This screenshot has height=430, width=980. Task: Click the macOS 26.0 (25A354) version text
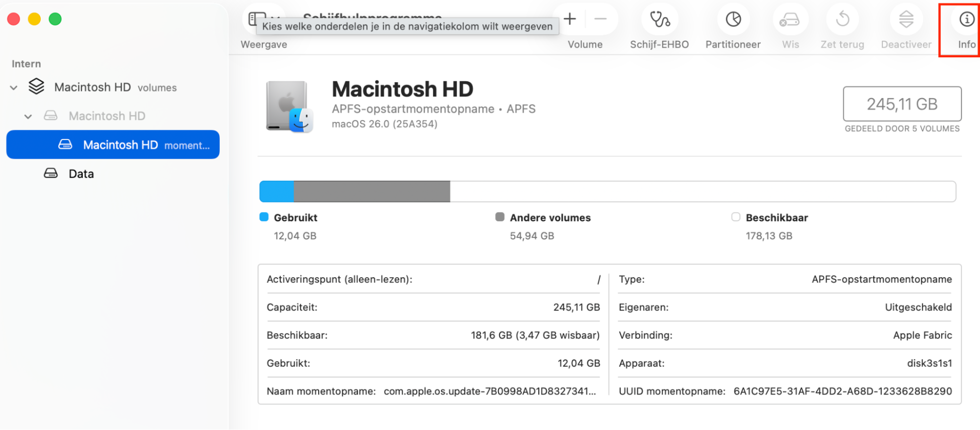point(384,124)
